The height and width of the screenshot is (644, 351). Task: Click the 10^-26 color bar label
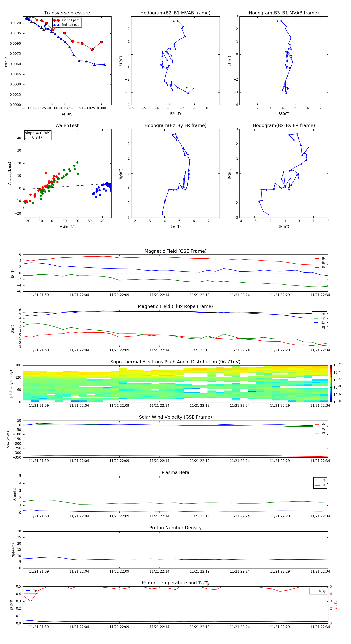click(x=337, y=365)
